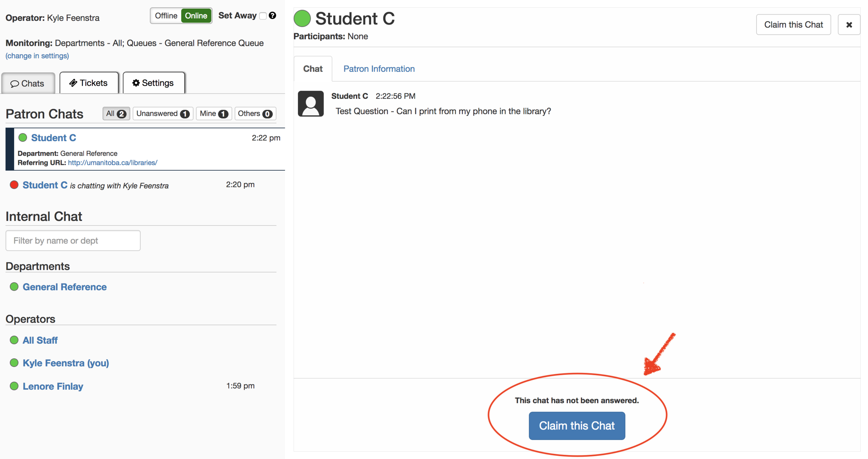Follow the change in settings link
The image size is (868, 459).
click(37, 56)
